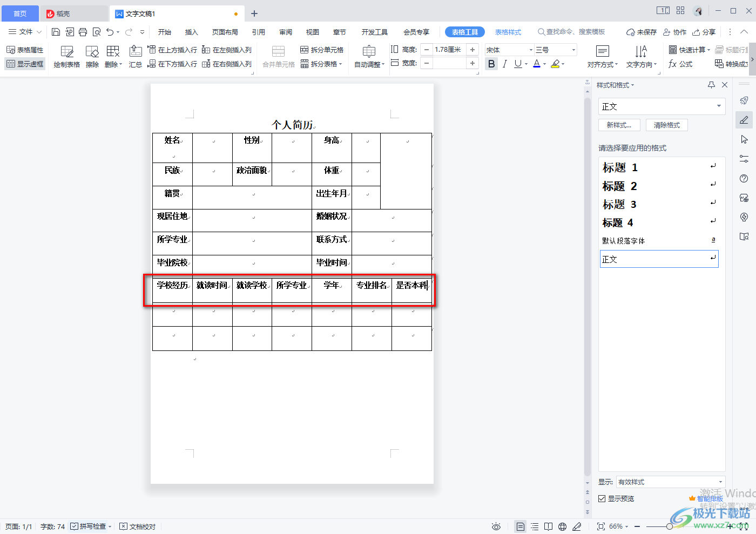
Task: Switch to the 插入 ribbon tab
Action: 192,32
